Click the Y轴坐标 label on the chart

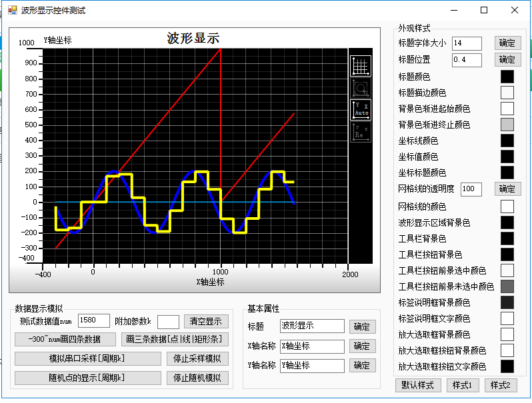(58, 40)
